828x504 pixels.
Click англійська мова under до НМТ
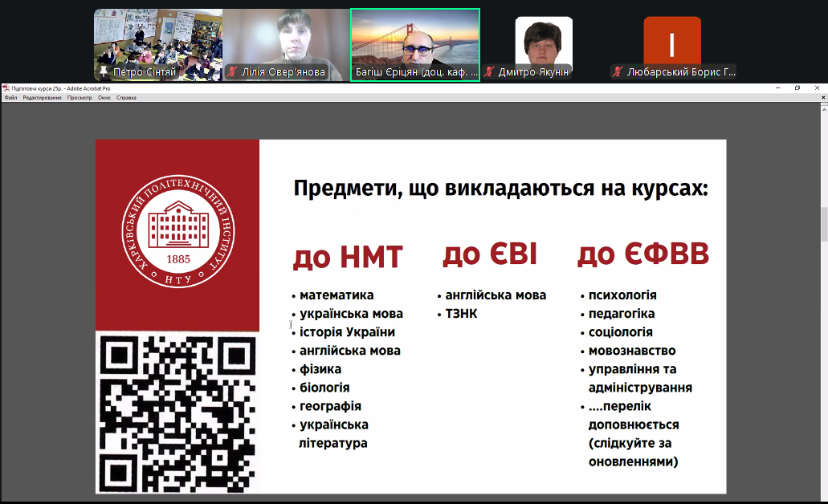[x=349, y=351]
